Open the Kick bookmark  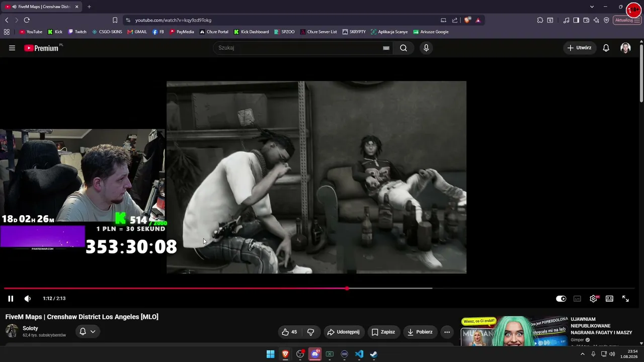point(55,32)
